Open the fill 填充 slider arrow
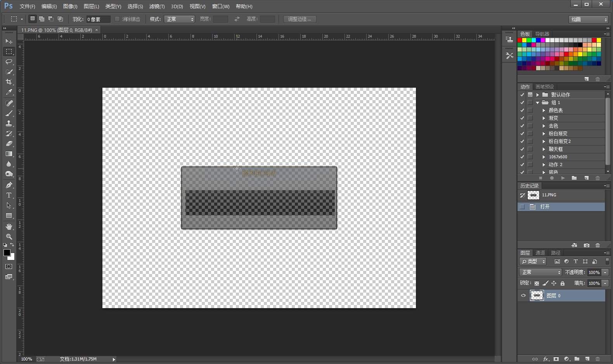 coord(605,283)
